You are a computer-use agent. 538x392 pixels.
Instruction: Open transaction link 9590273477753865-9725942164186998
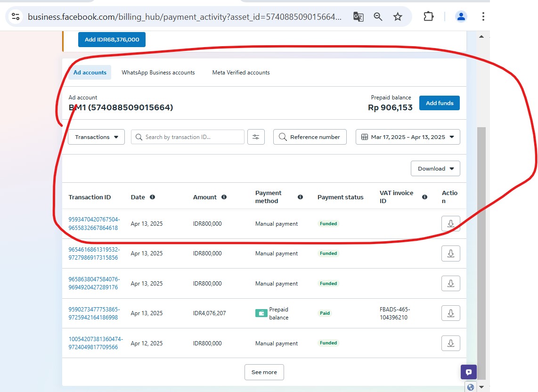pyautogui.click(x=94, y=313)
